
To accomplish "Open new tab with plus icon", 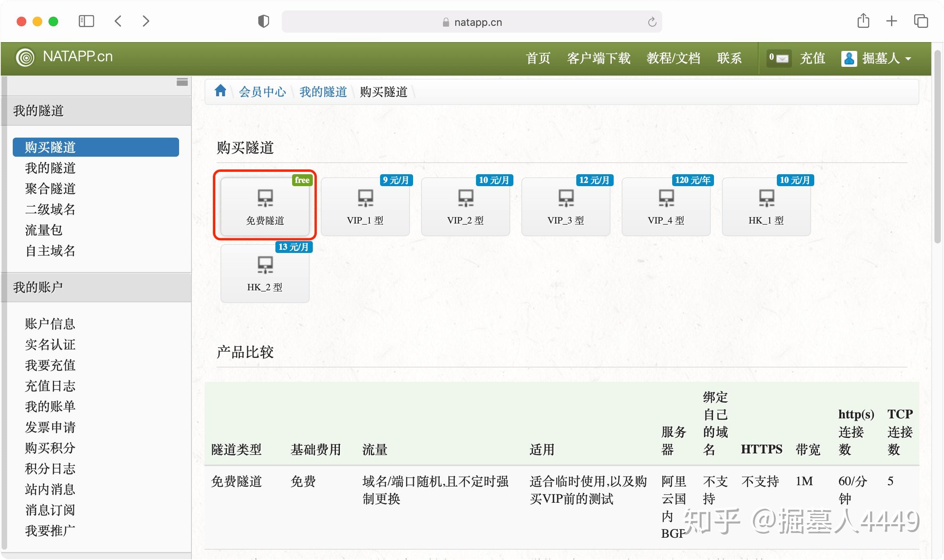I will tap(891, 21).
